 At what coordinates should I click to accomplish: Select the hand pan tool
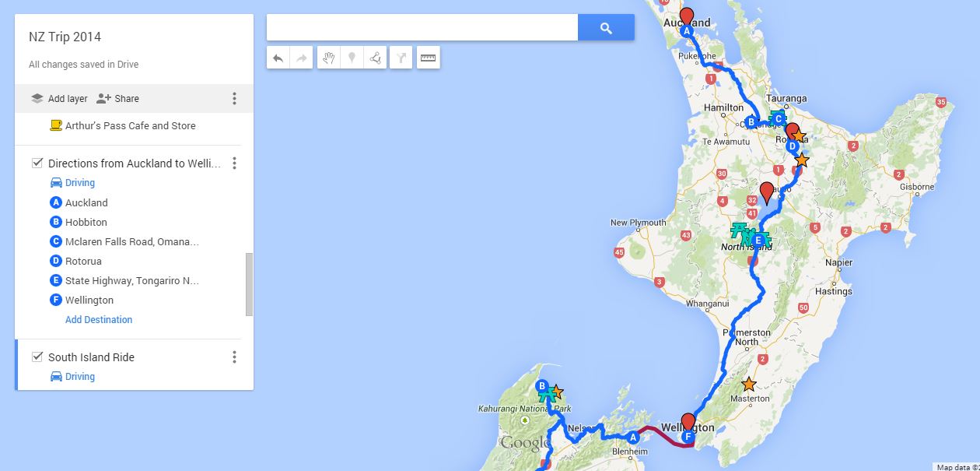[x=329, y=58]
